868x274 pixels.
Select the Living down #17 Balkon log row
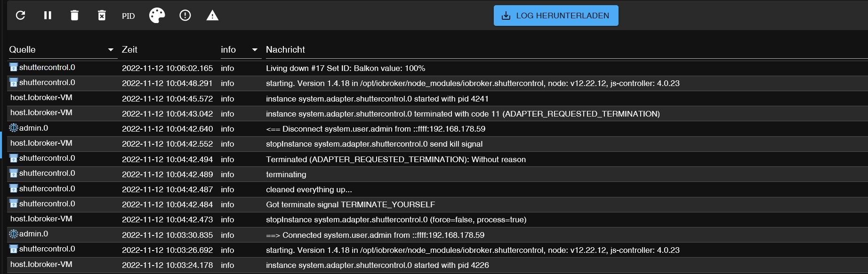(x=437, y=68)
